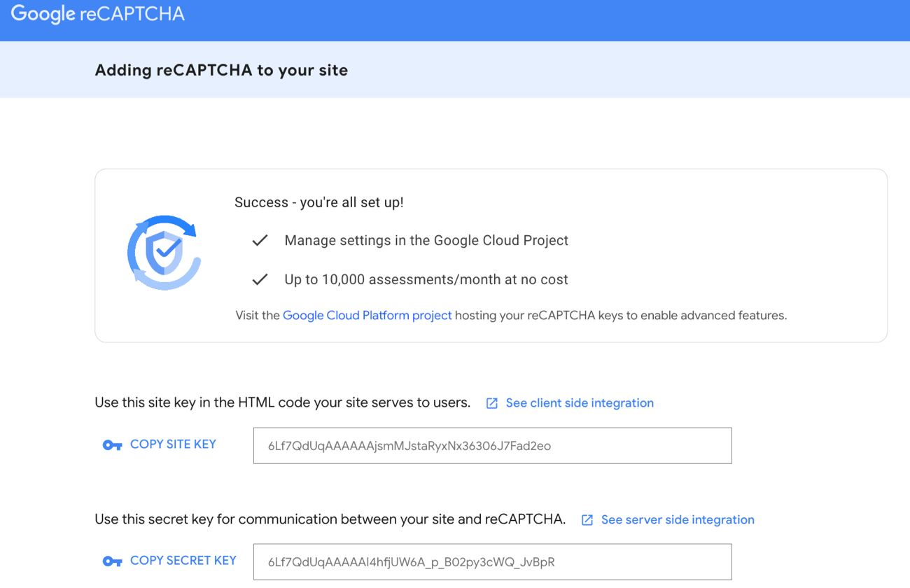910x588 pixels.
Task: Open See server side integration link
Action: [x=678, y=520]
